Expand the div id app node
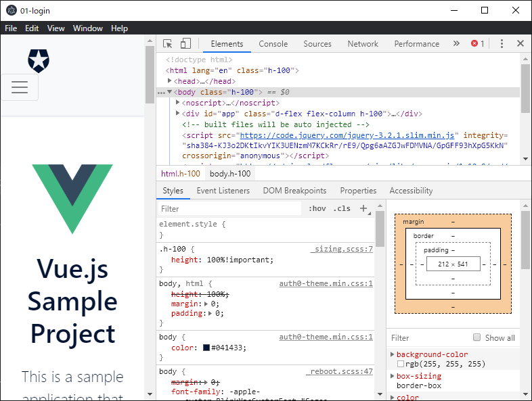The width and height of the screenshot is (532, 401). [177, 113]
